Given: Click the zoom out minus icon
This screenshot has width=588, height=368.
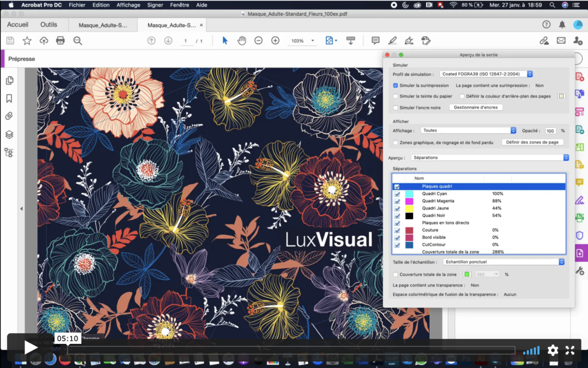Looking at the screenshot, I should point(259,41).
